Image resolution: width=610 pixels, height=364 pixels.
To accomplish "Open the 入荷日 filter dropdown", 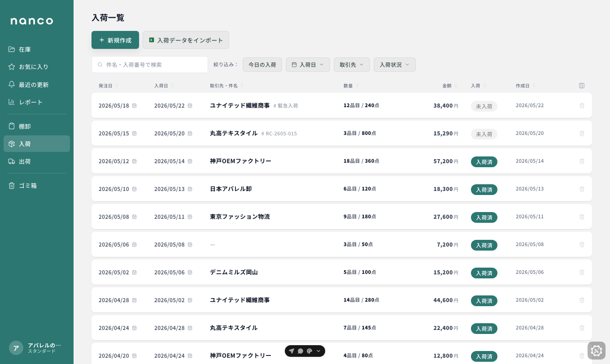I will (308, 65).
